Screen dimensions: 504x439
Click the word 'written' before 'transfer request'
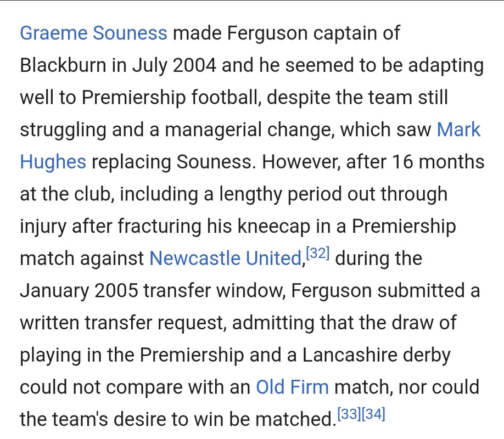click(49, 322)
